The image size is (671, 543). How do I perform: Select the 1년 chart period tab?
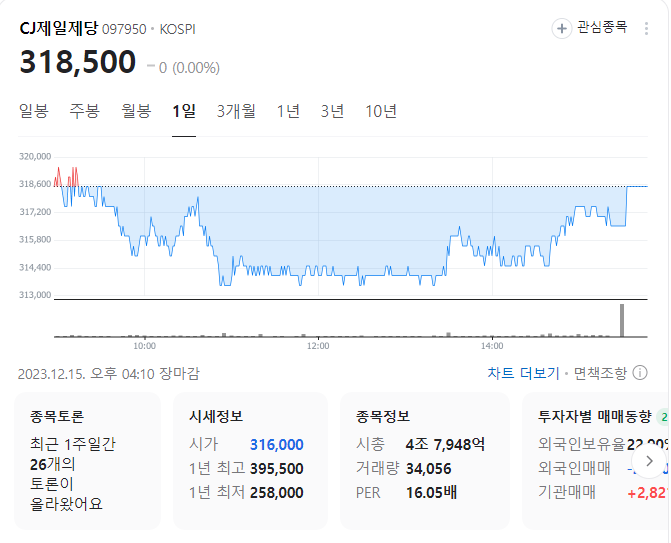coord(288,111)
